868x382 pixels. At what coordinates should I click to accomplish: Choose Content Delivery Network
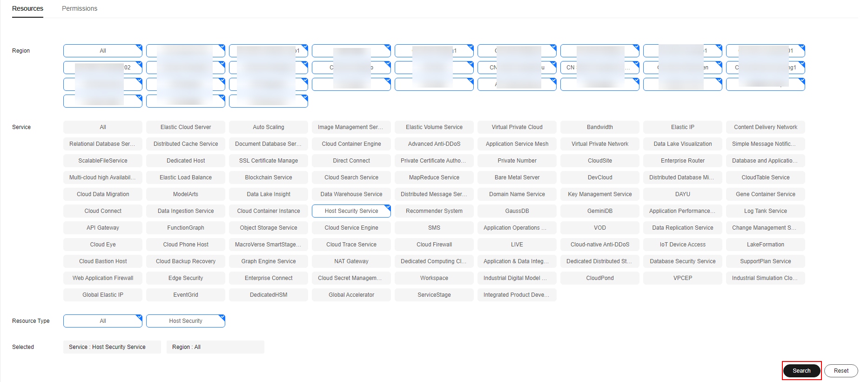(766, 127)
